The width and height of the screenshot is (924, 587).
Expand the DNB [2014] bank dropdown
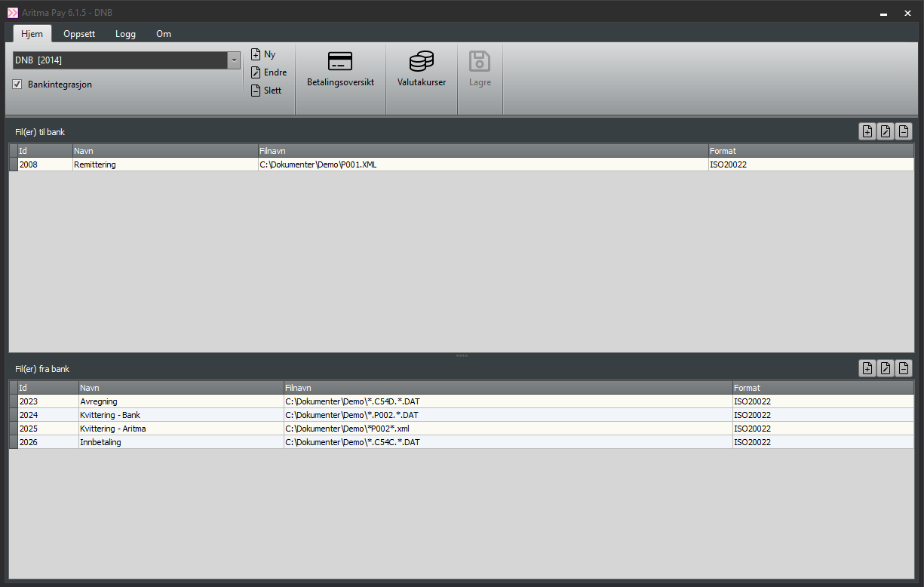coord(234,60)
